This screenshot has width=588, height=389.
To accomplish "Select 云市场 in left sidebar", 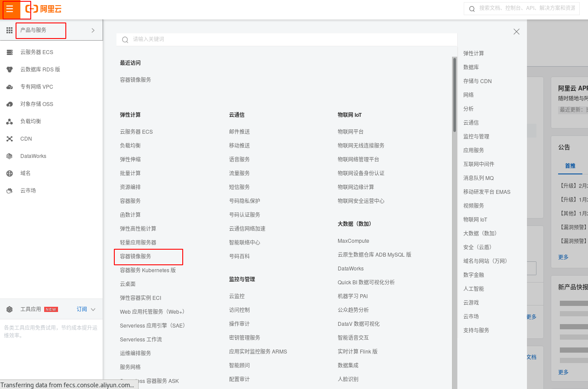I will tap(28, 190).
